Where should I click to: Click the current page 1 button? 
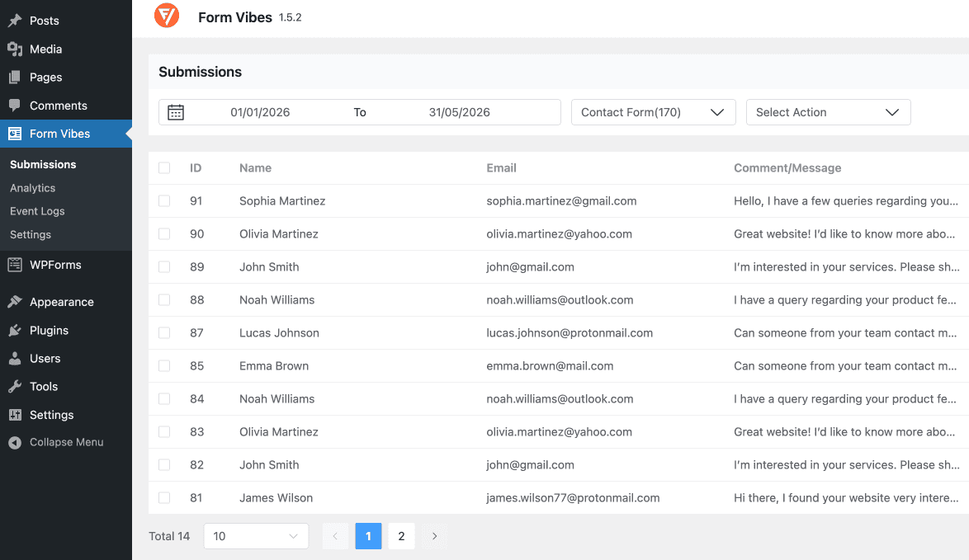point(368,536)
